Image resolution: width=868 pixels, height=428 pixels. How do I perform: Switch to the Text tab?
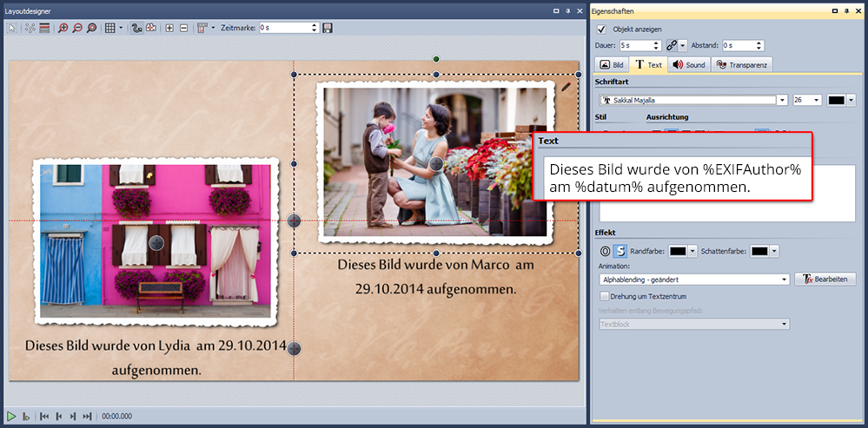[648, 64]
